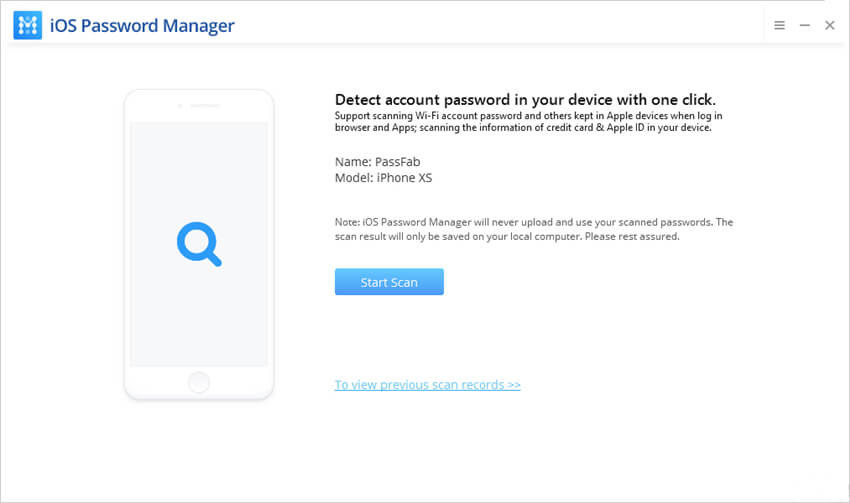
Task: Click the blue magnifying glass on the phone screen
Action: point(199,244)
